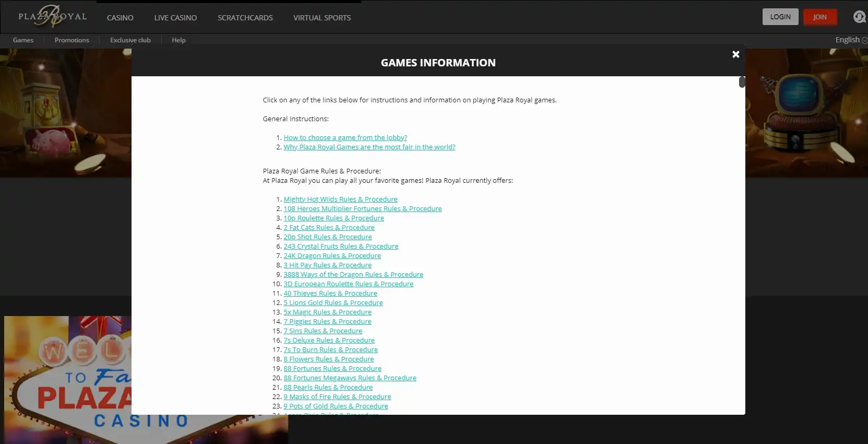Image resolution: width=868 pixels, height=444 pixels.
Task: Click the Plaza Royal logo
Action: click(x=52, y=17)
